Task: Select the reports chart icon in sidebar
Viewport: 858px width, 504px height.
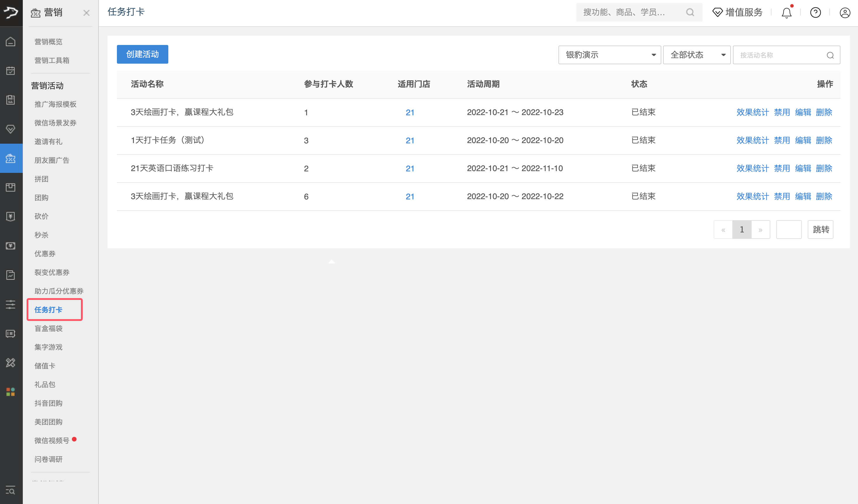Action: click(11, 275)
